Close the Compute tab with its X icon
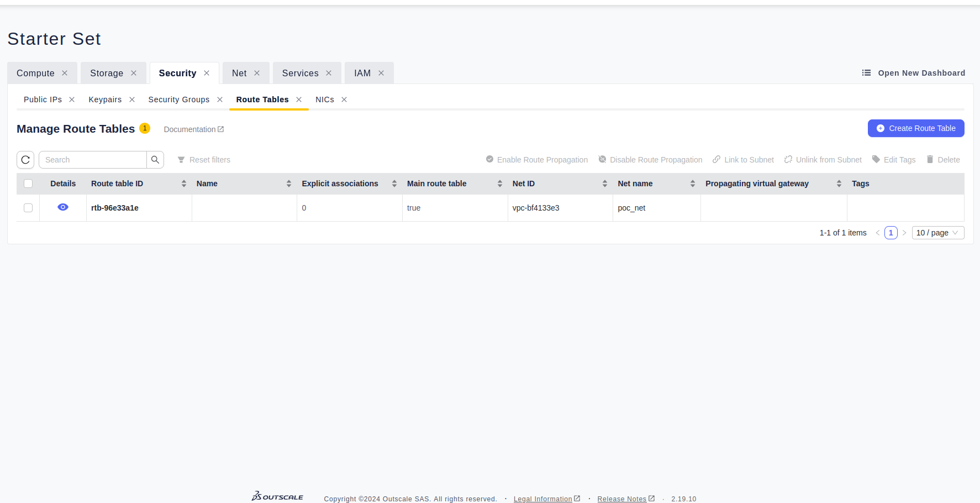 [x=65, y=73]
